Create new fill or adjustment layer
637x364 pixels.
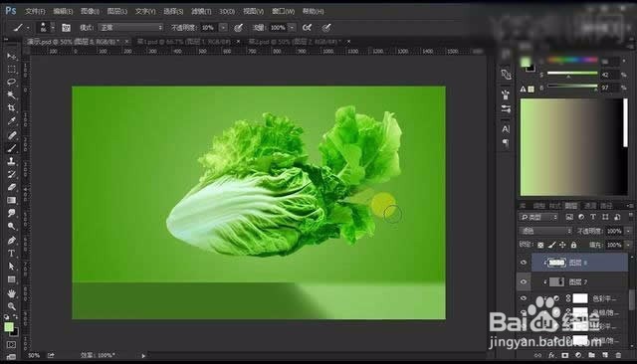[578, 355]
